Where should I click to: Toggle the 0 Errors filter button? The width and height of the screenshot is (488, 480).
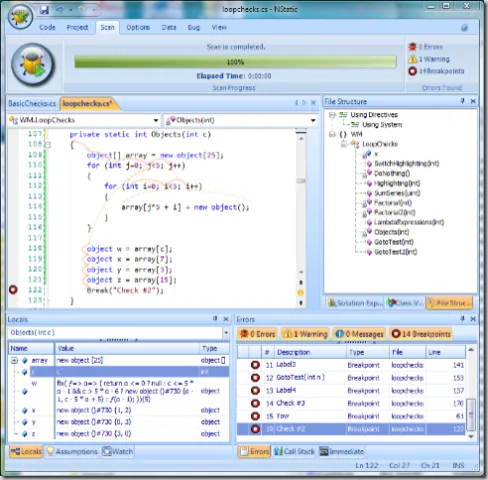pyautogui.click(x=258, y=334)
